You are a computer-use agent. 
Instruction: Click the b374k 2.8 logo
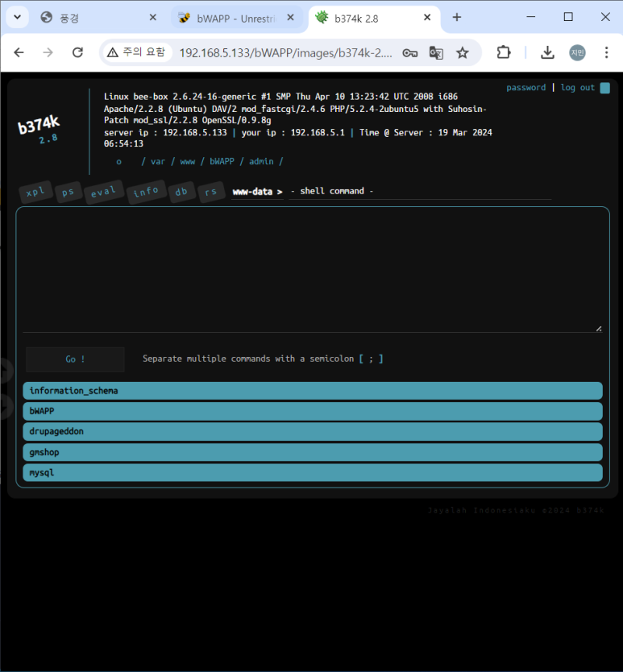(39, 129)
